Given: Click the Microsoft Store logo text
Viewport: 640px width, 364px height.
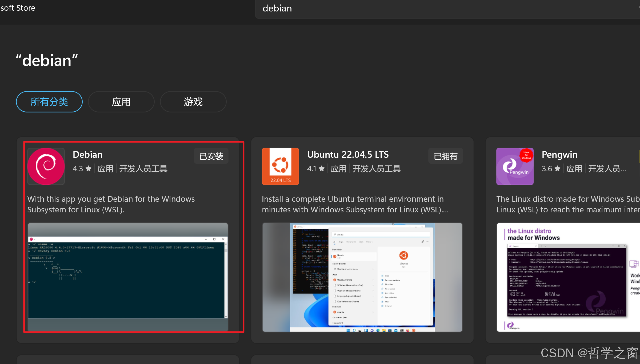Looking at the screenshot, I should pyautogui.click(x=17, y=8).
